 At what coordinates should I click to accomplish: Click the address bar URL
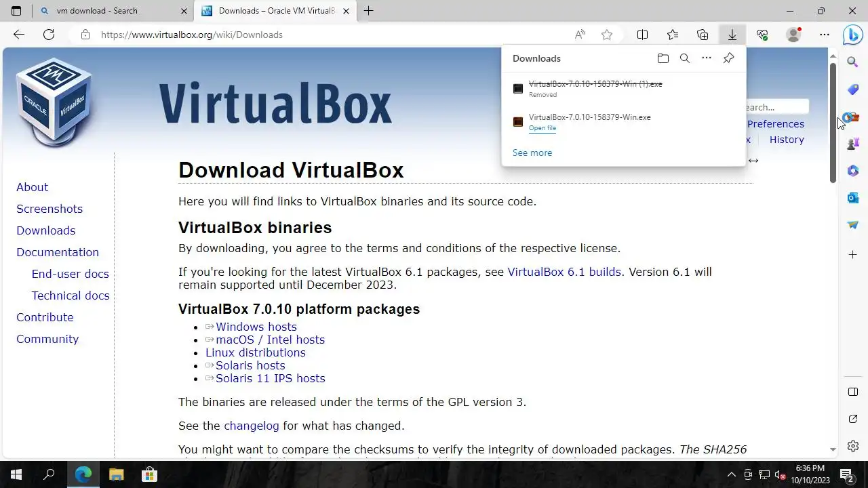point(192,35)
